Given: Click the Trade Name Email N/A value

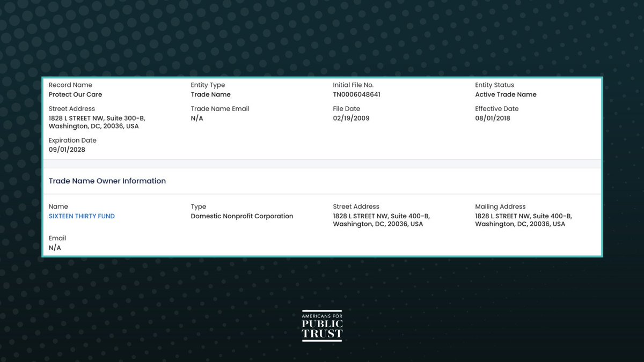Looking at the screenshot, I should point(197,118).
